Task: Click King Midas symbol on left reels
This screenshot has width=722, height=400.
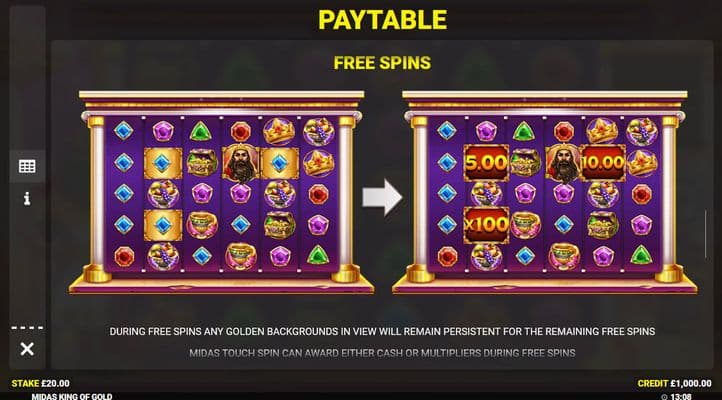Action: coord(240,163)
